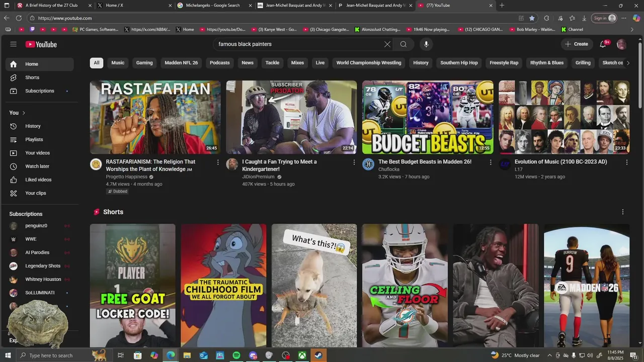Select the Podcasts filter chip

coord(220,63)
